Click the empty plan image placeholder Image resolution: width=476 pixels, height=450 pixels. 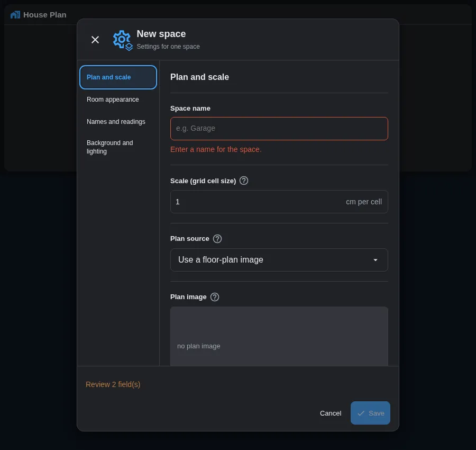click(279, 336)
